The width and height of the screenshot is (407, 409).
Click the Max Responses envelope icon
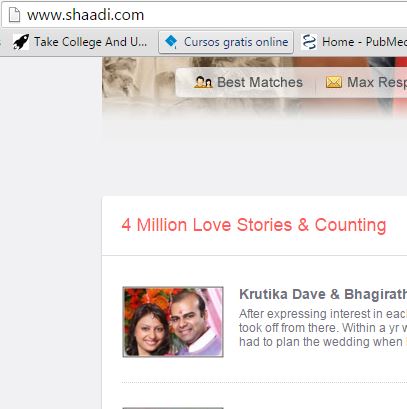click(x=334, y=82)
